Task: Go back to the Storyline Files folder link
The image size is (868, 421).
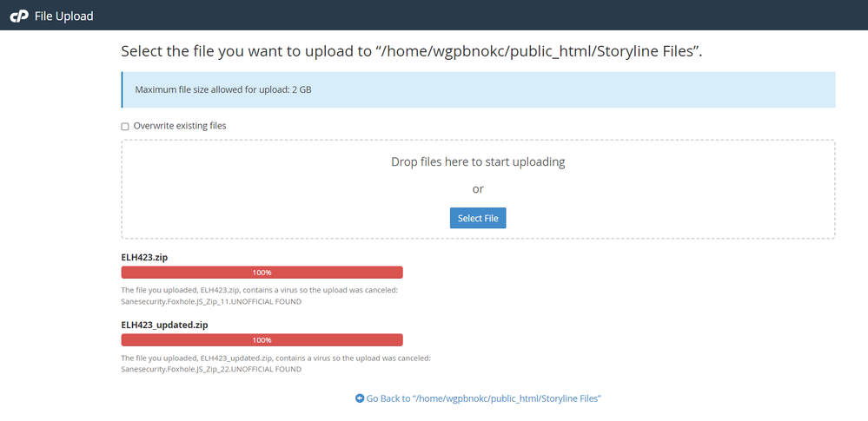Action: (x=484, y=398)
